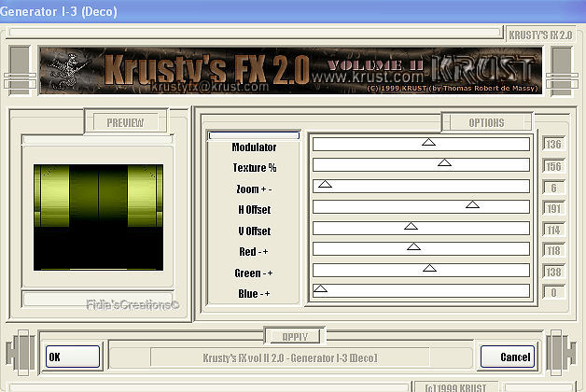586x392 pixels.
Task: Switch to the Preview tab
Action: coord(125,122)
